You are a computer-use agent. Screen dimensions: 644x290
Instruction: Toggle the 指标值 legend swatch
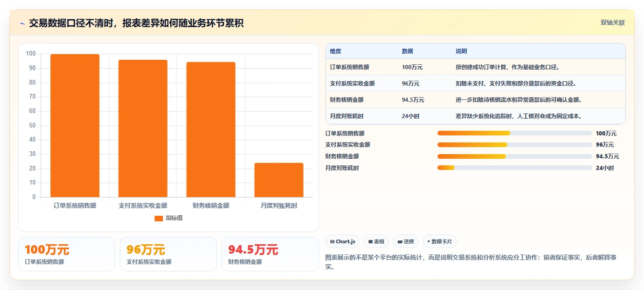159,218
